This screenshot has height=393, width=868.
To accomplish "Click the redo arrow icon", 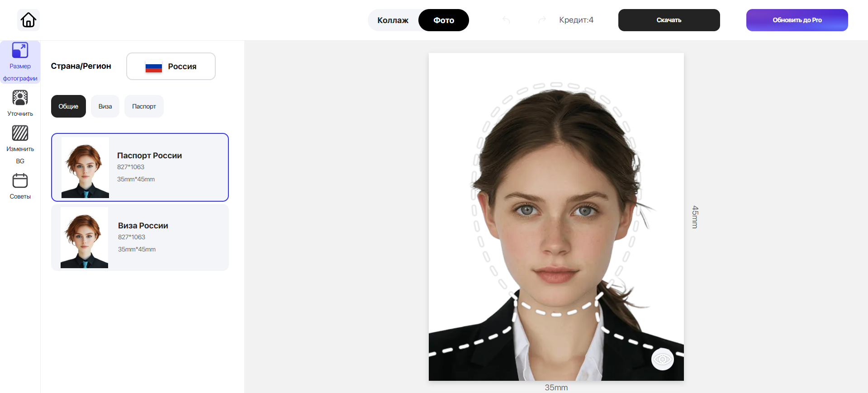I will point(542,20).
